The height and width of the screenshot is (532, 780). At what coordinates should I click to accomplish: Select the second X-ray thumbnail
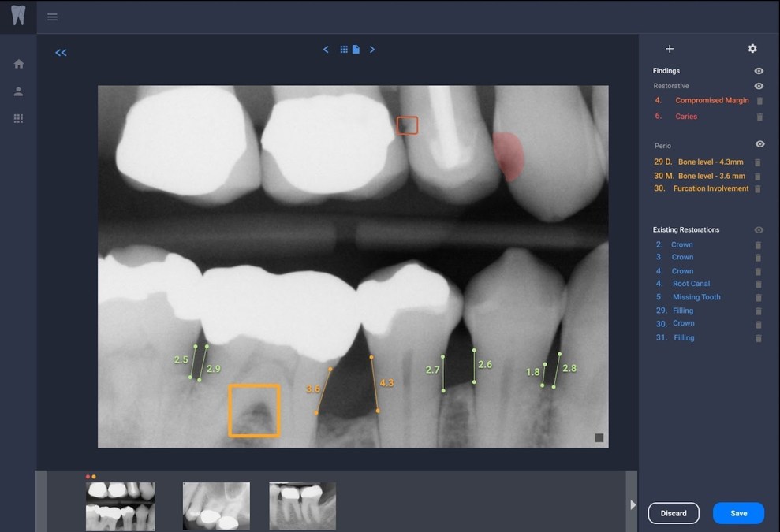[x=215, y=506]
